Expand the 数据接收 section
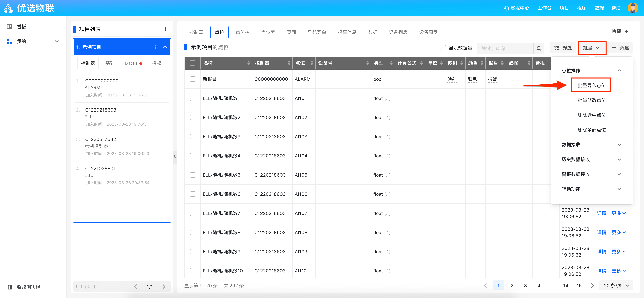The image size is (644, 298). click(619, 145)
